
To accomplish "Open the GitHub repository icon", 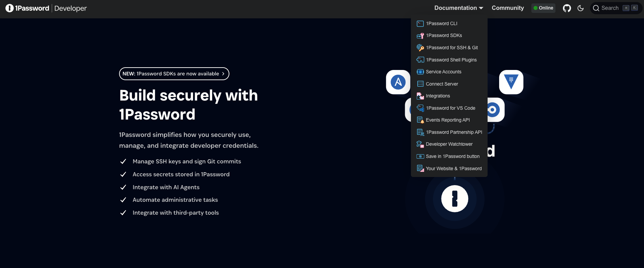I will tap(567, 8).
